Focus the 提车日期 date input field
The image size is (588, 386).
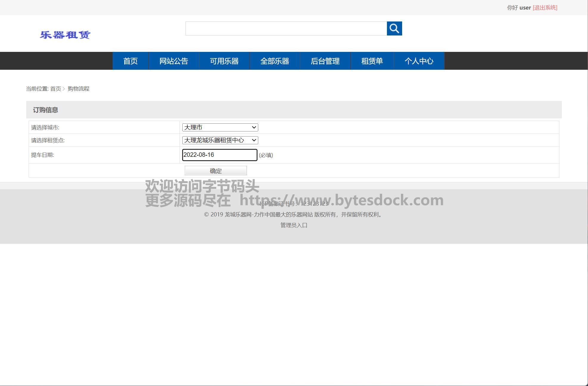click(x=220, y=155)
